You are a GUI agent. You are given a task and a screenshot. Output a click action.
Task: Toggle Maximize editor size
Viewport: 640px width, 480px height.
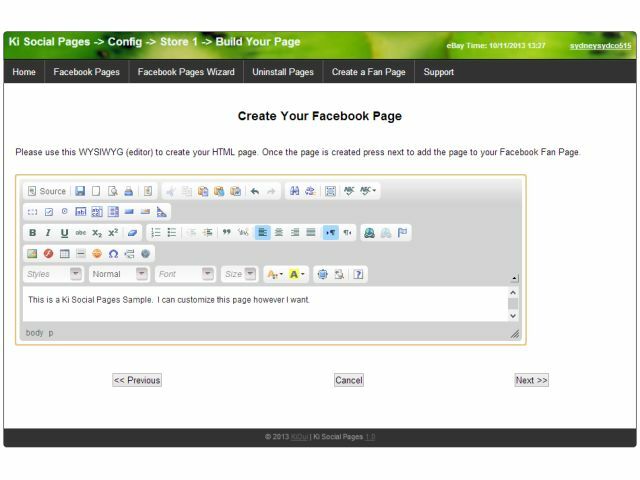322,274
